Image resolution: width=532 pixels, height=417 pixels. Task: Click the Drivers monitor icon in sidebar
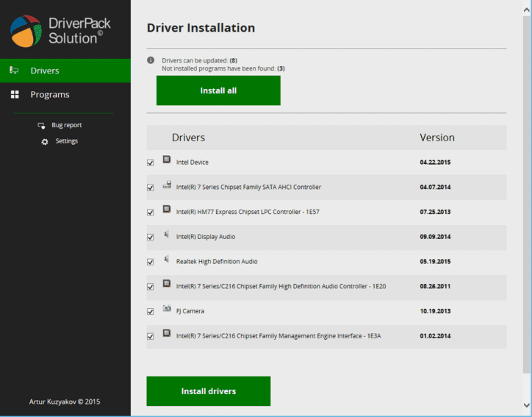click(14, 71)
